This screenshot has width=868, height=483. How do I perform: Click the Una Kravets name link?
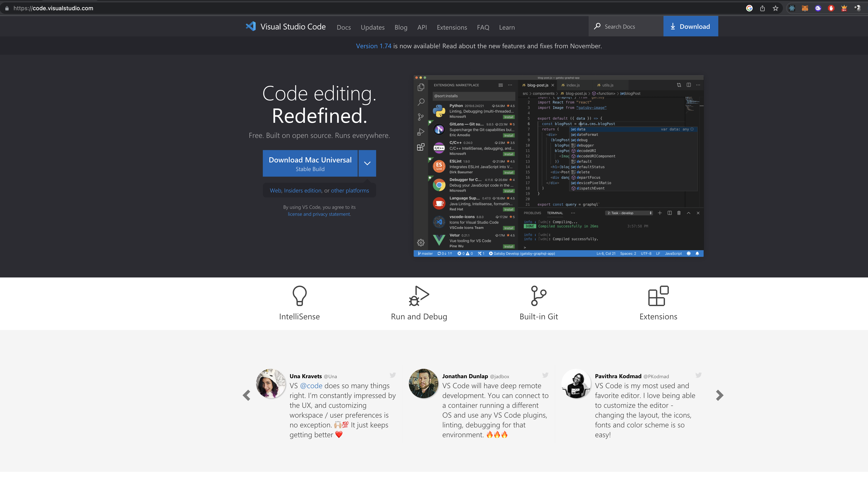tap(306, 376)
